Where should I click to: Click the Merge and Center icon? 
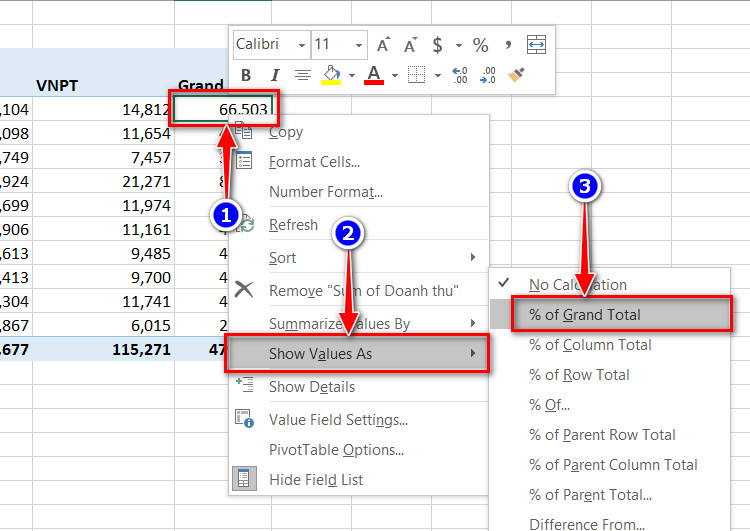(536, 45)
